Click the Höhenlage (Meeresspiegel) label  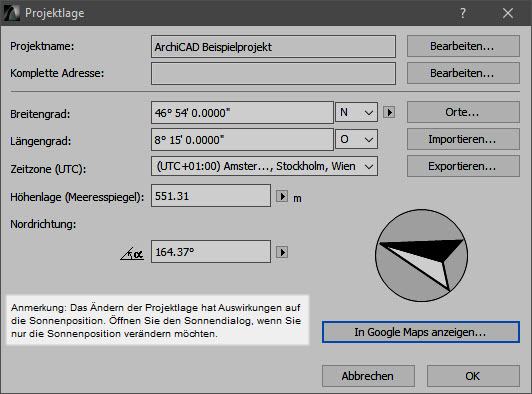[x=77, y=197]
